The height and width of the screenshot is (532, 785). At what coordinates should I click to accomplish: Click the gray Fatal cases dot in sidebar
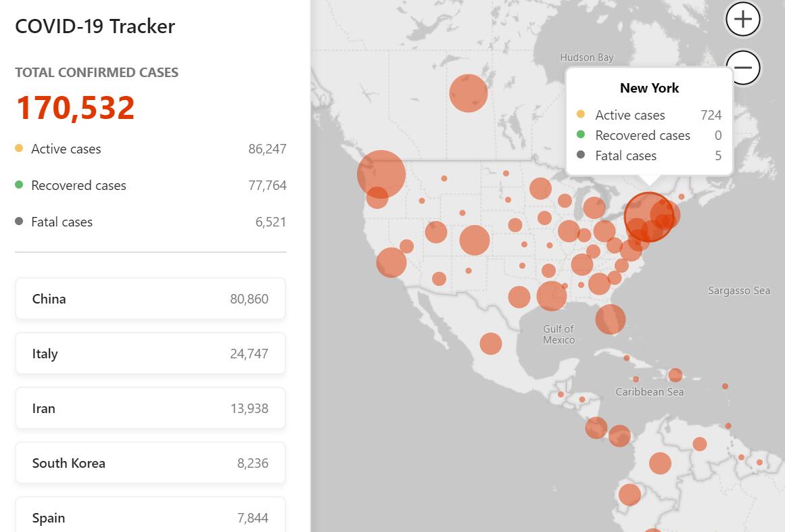coord(19,221)
